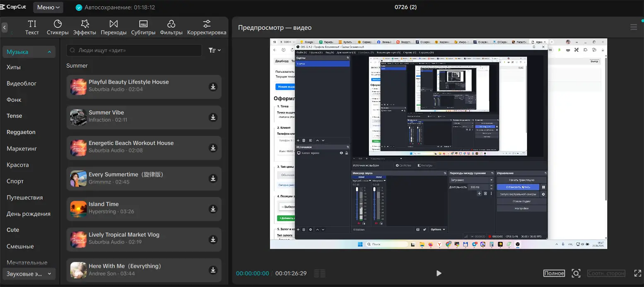Click the Соотн. сторон aspect ratio button
The height and width of the screenshot is (287, 644).
pos(606,273)
